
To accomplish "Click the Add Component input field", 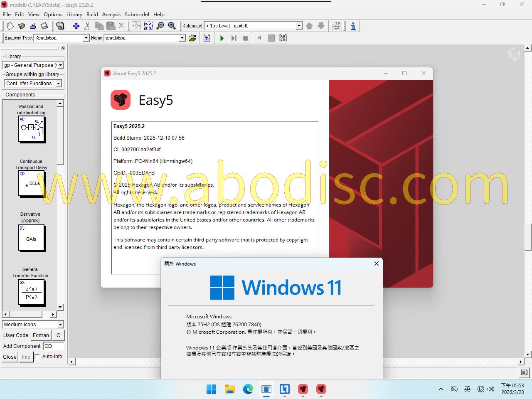I will (x=54, y=346).
